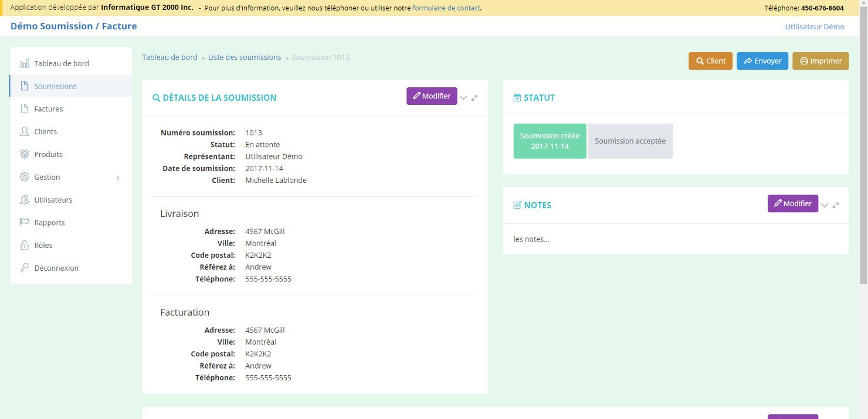Click the Imprimer button

click(x=820, y=61)
